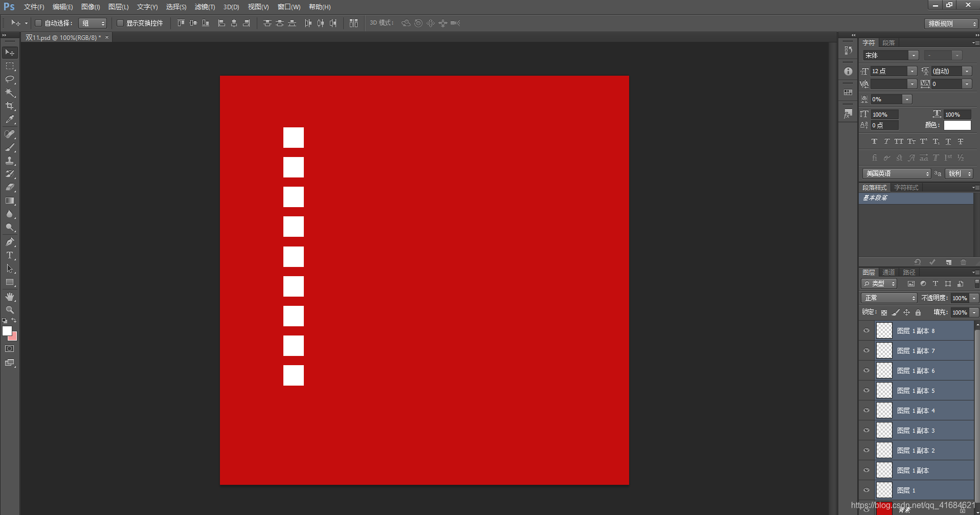Select the Crop tool
980x515 pixels.
(x=10, y=106)
